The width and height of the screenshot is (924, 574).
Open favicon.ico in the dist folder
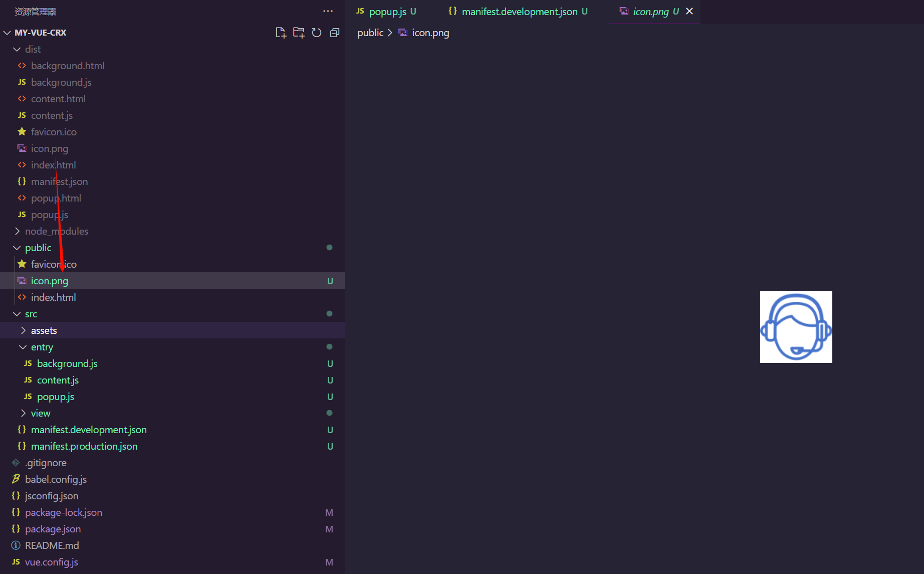[x=54, y=132]
